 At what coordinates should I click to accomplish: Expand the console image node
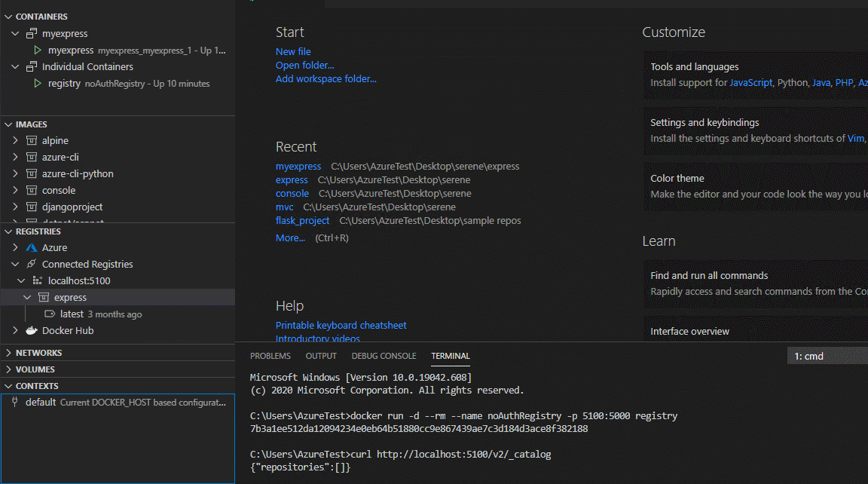[16, 191]
